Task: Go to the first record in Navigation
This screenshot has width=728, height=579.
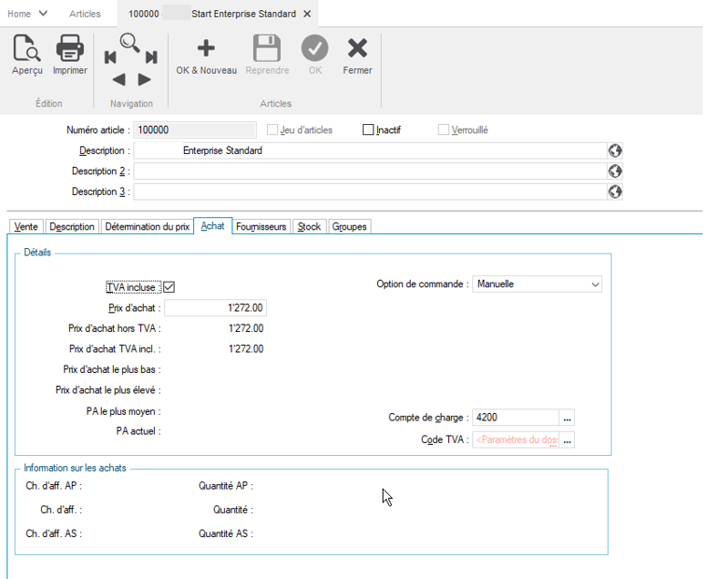Action: click(110, 57)
